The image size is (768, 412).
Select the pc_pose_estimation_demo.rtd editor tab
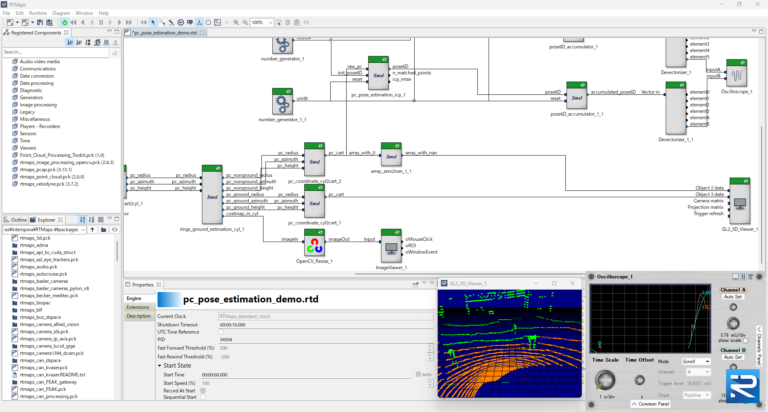(x=165, y=32)
